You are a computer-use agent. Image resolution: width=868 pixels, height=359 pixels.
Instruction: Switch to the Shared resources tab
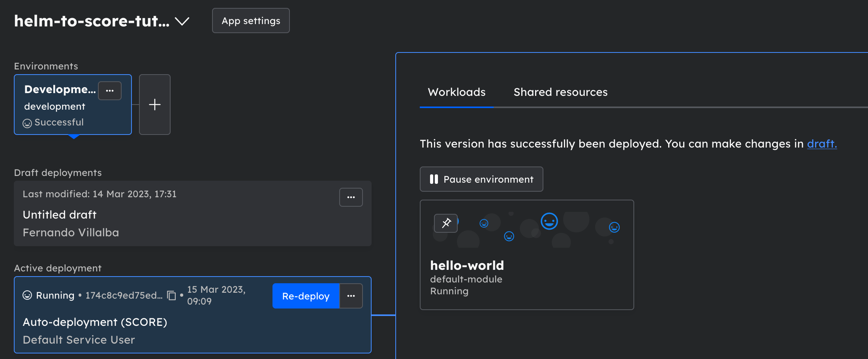coord(560,92)
